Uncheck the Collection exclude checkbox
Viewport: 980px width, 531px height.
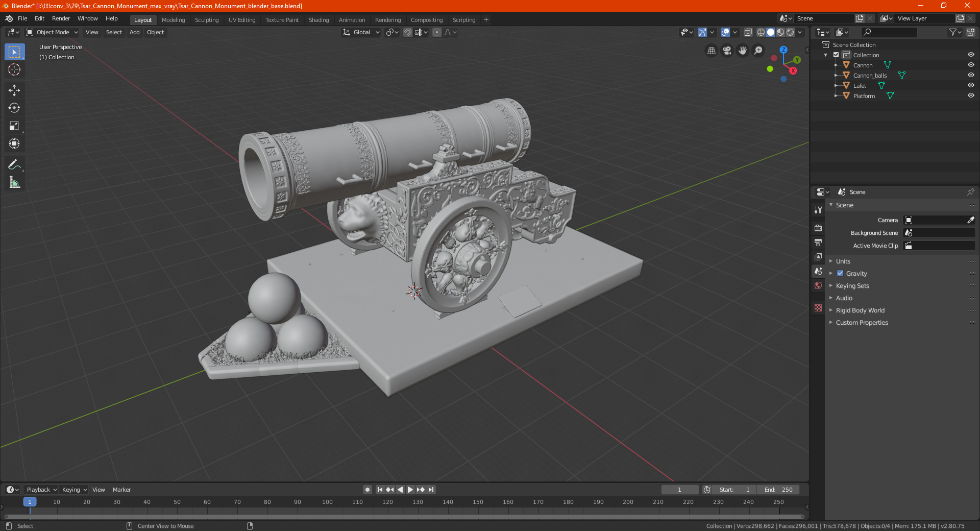click(x=836, y=55)
